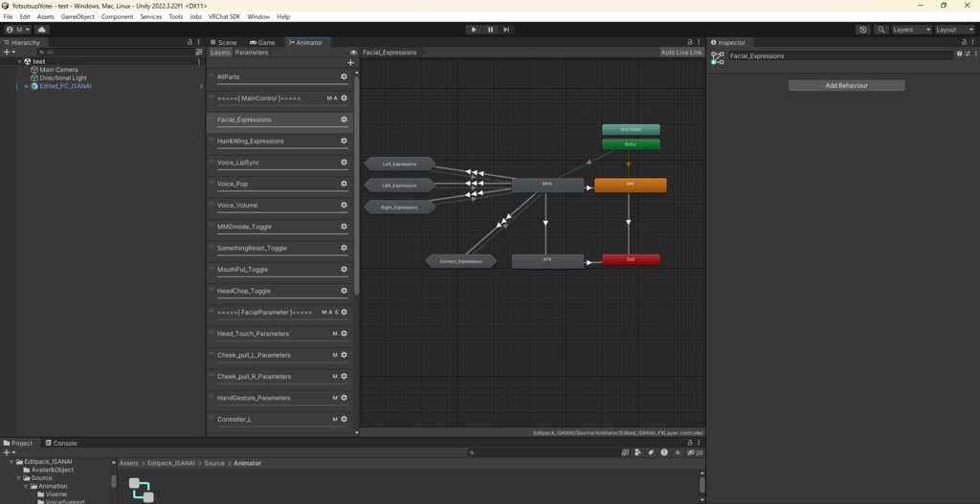Click the Step frame button
This screenshot has height=504, width=980.
click(x=506, y=30)
